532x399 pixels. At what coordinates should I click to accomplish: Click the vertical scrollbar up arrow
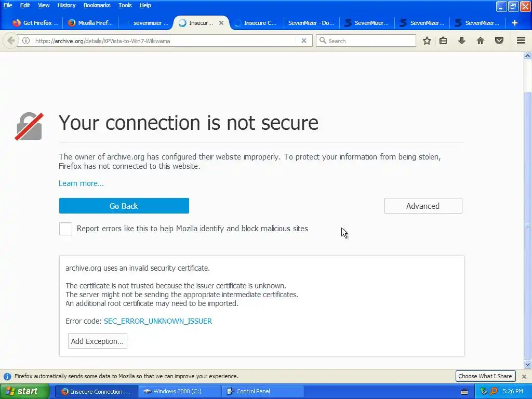click(x=528, y=56)
